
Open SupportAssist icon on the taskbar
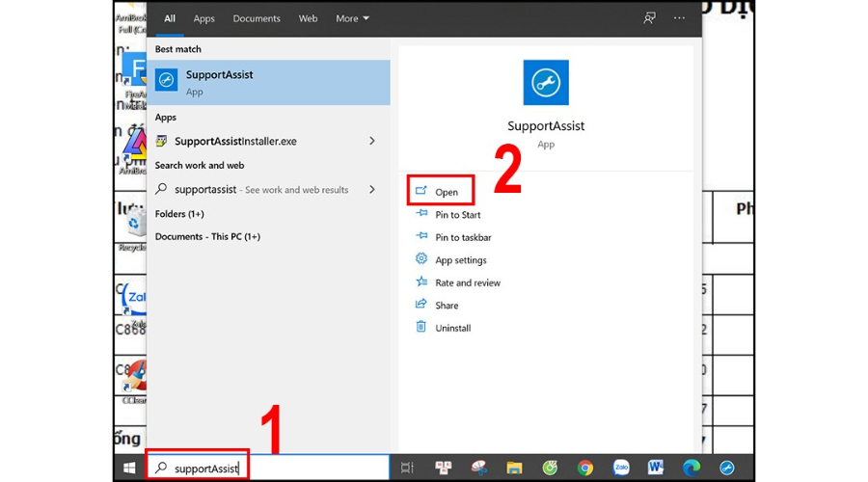pos(727,469)
